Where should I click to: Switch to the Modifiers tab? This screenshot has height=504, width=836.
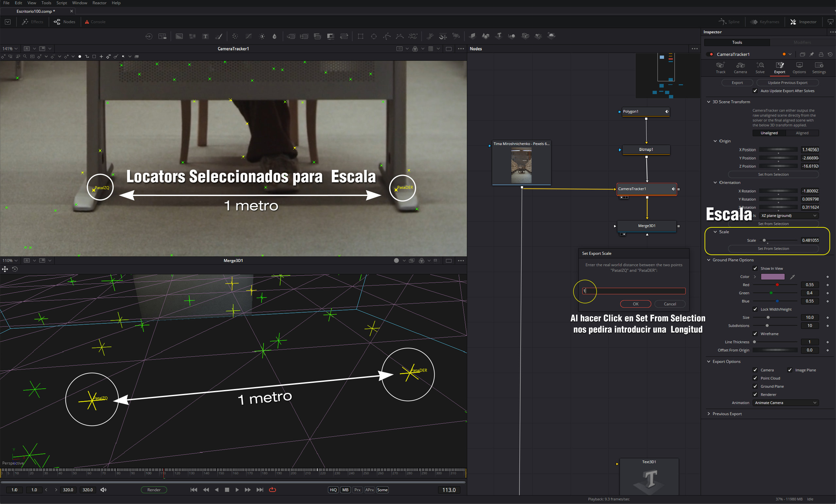802,42
